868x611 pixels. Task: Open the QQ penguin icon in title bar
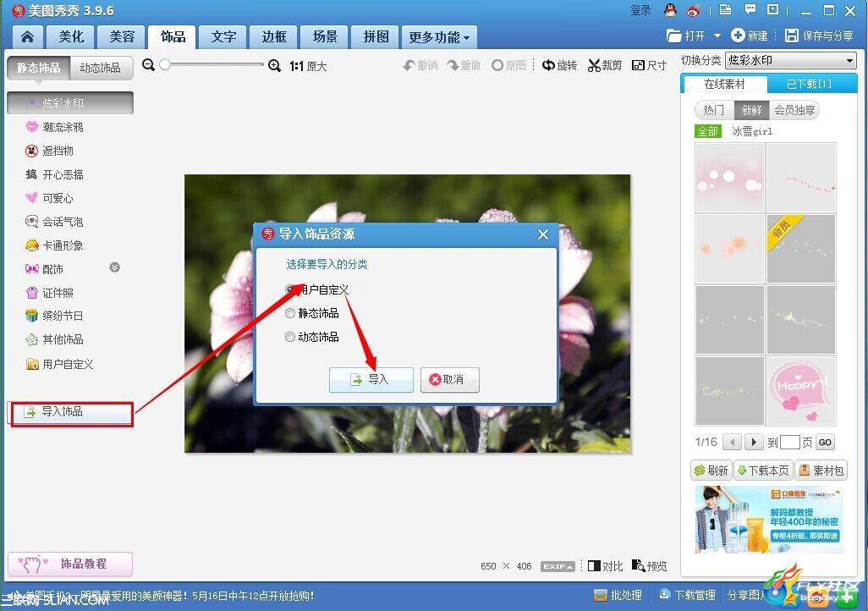670,10
